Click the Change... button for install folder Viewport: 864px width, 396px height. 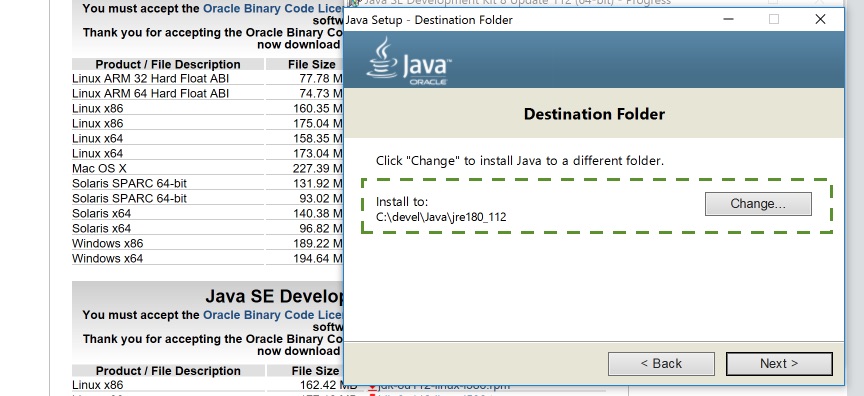point(758,204)
